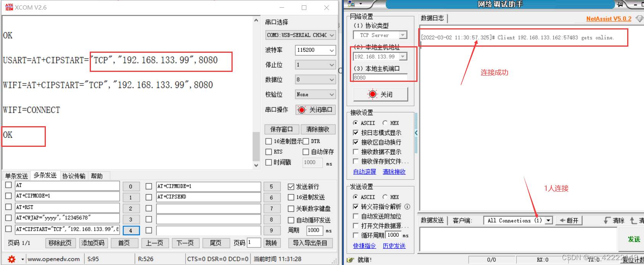Click the 关闭串口 button
Viewport: 644px width, 265px height.
(316, 110)
